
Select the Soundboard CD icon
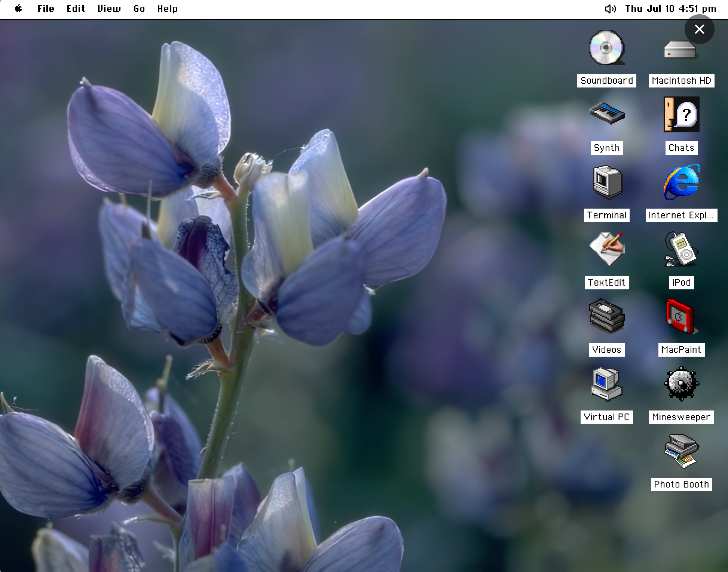pos(606,48)
